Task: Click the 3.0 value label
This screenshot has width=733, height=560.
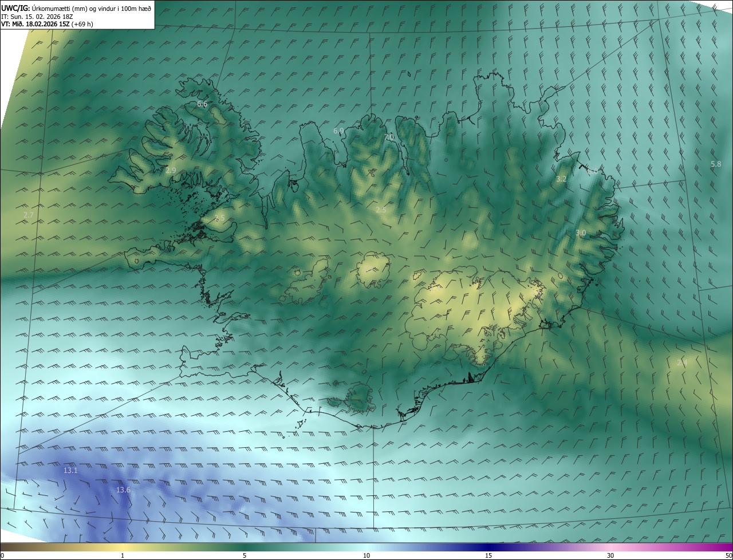Action: click(581, 233)
